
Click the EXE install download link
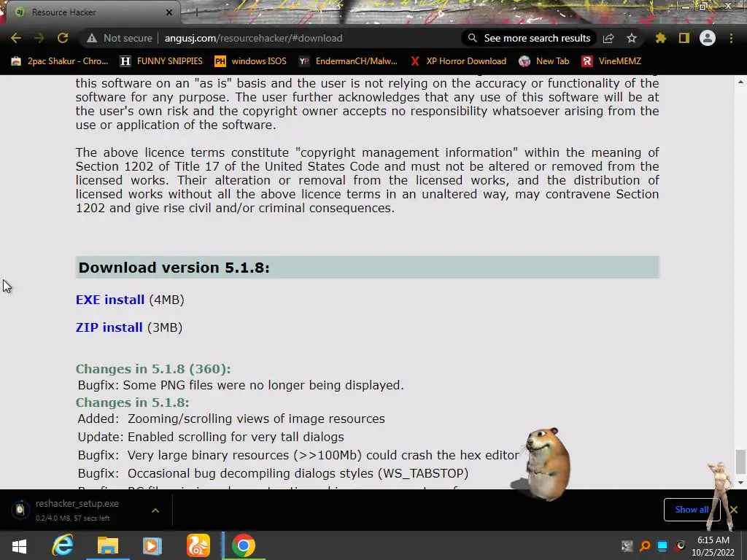click(110, 300)
